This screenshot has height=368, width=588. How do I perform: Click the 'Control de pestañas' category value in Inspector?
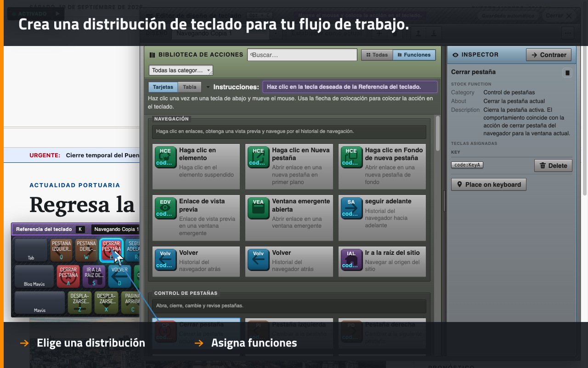click(x=509, y=92)
